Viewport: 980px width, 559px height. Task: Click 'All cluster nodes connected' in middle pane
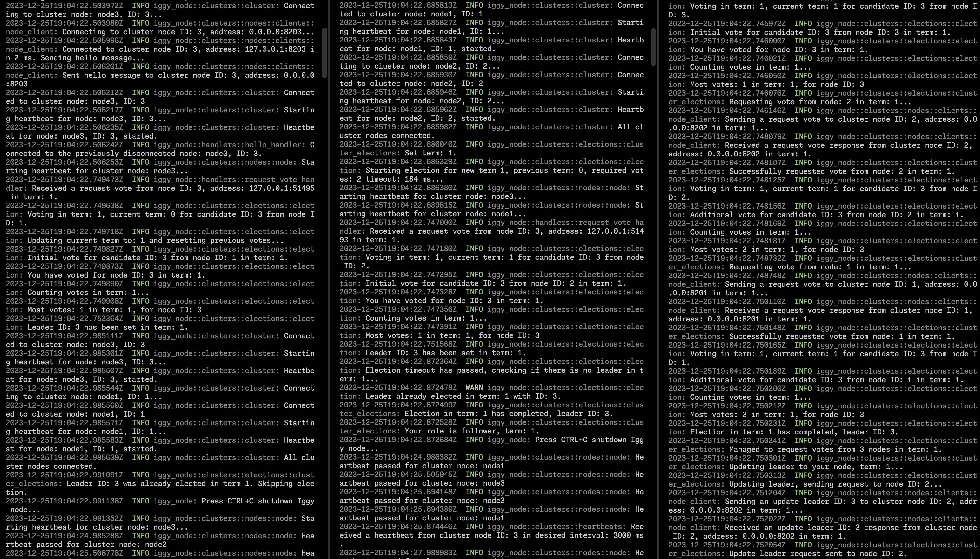pyautogui.click(x=387, y=136)
